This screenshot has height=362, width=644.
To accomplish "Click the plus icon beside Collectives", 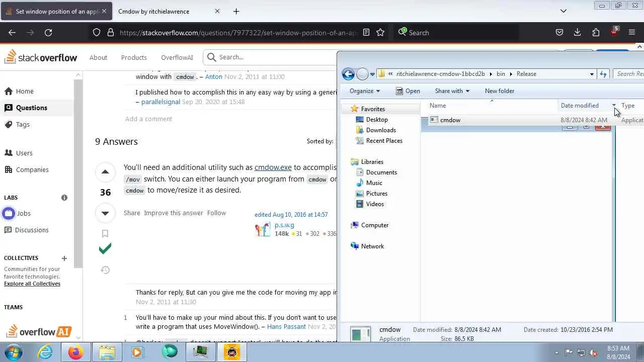I will tap(64, 258).
